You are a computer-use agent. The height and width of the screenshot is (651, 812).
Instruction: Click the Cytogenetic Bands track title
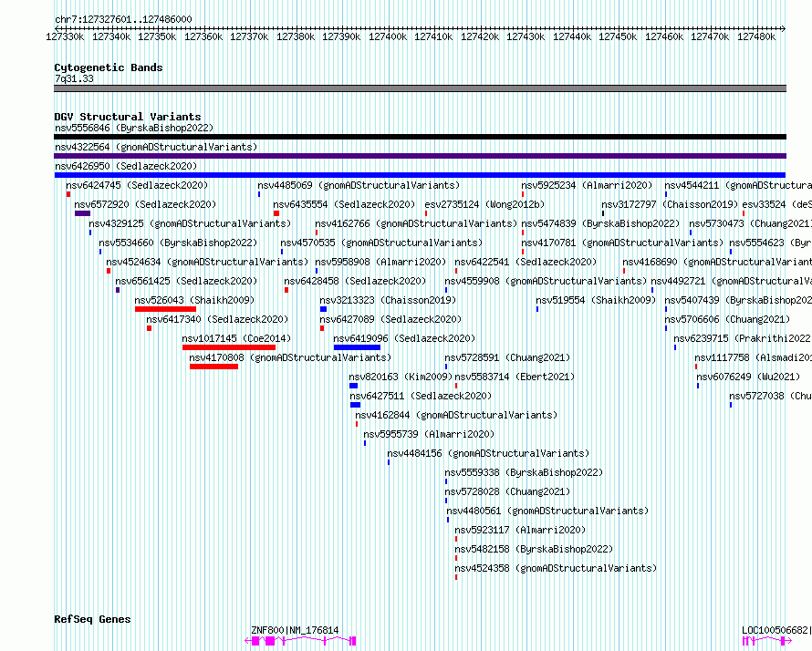pos(109,67)
